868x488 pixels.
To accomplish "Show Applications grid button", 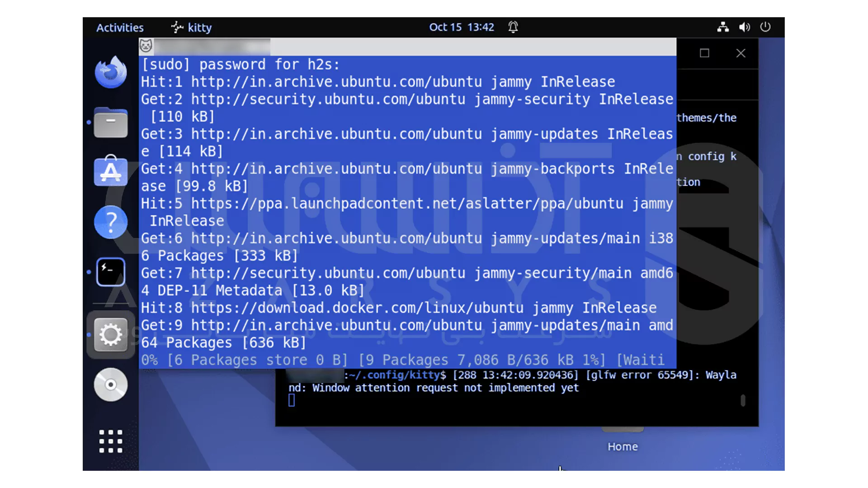I will click(x=111, y=441).
